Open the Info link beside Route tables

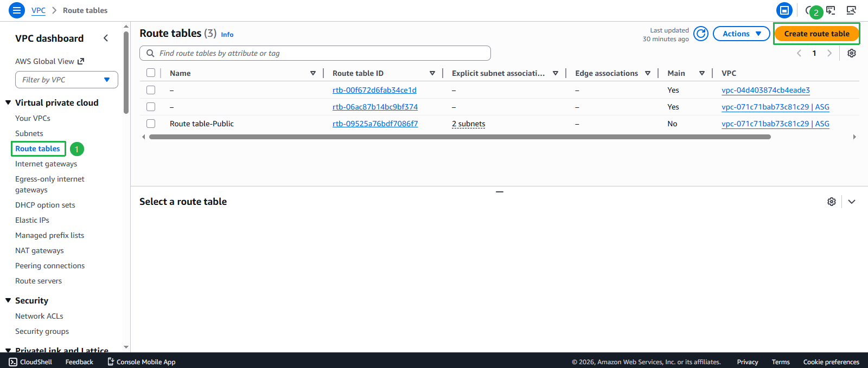[227, 35]
